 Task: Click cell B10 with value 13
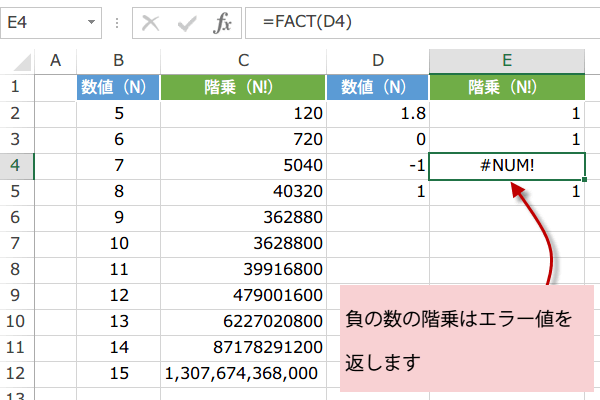pos(118,322)
